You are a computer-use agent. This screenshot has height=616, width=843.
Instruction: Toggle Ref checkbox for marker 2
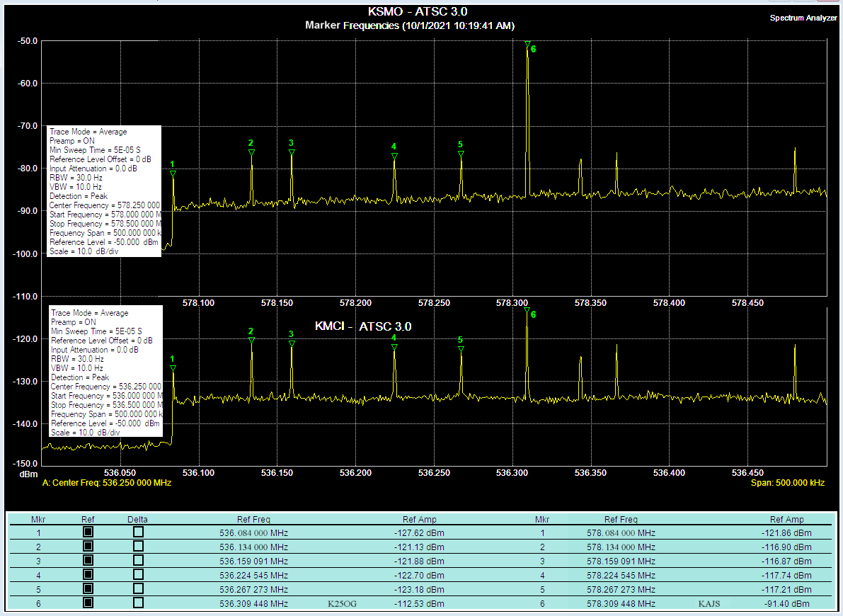point(88,546)
